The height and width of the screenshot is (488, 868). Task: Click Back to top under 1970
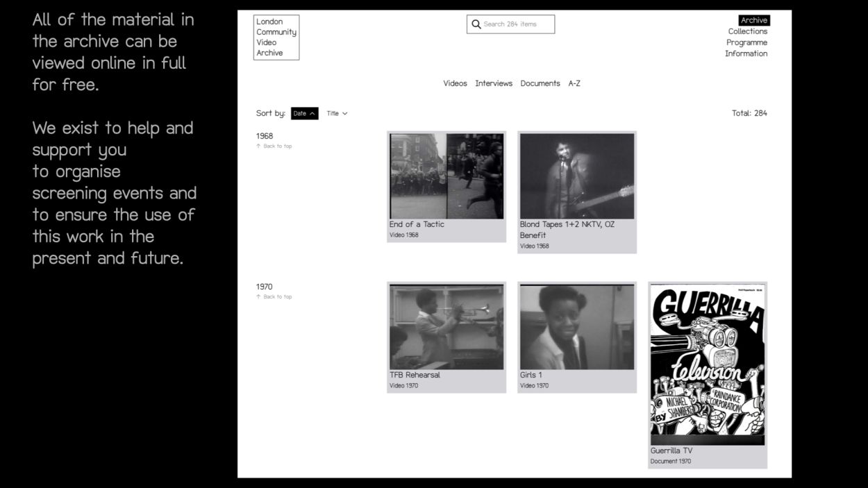(x=274, y=297)
